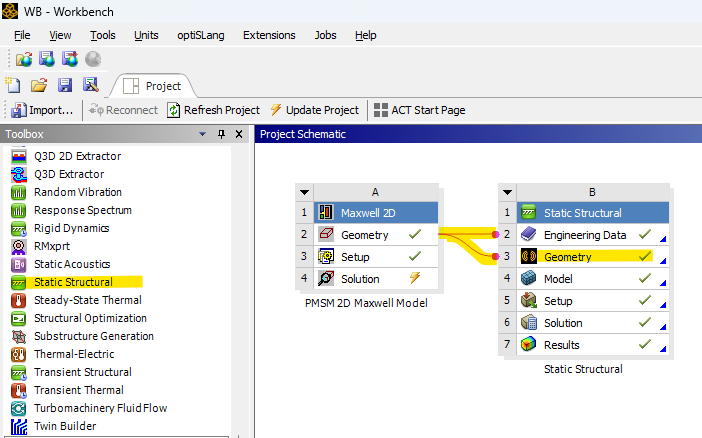The width and height of the screenshot is (702, 438).
Task: Open system A dropdown arrow menu
Action: click(304, 193)
